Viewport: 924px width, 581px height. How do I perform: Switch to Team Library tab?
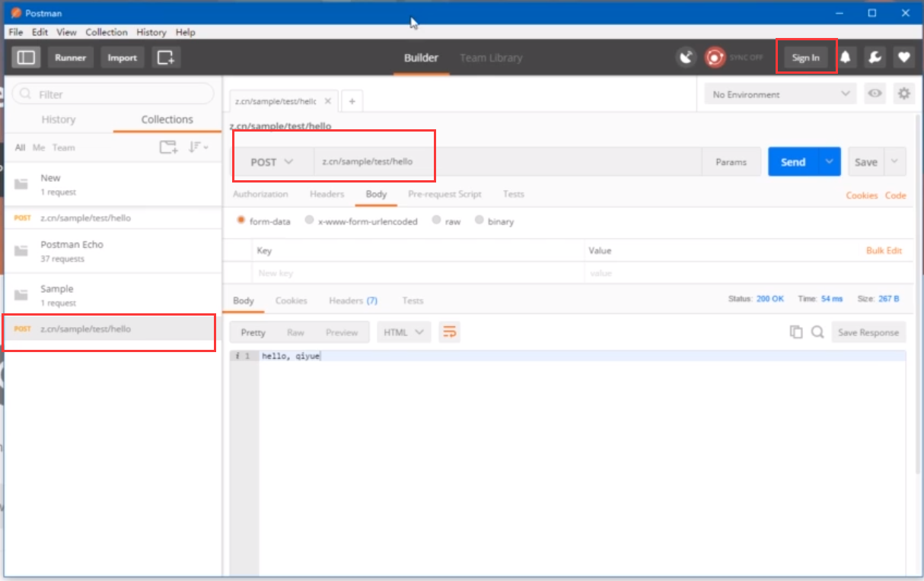tap(491, 58)
